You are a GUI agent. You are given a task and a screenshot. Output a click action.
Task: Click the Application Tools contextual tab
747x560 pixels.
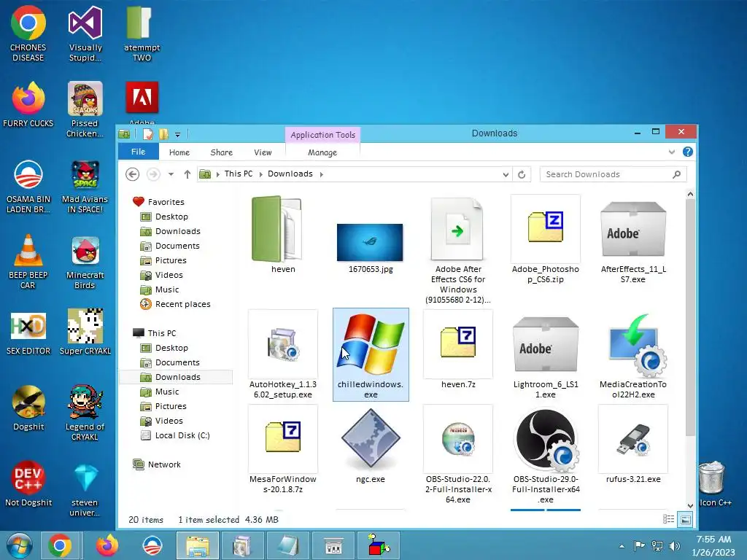(323, 135)
